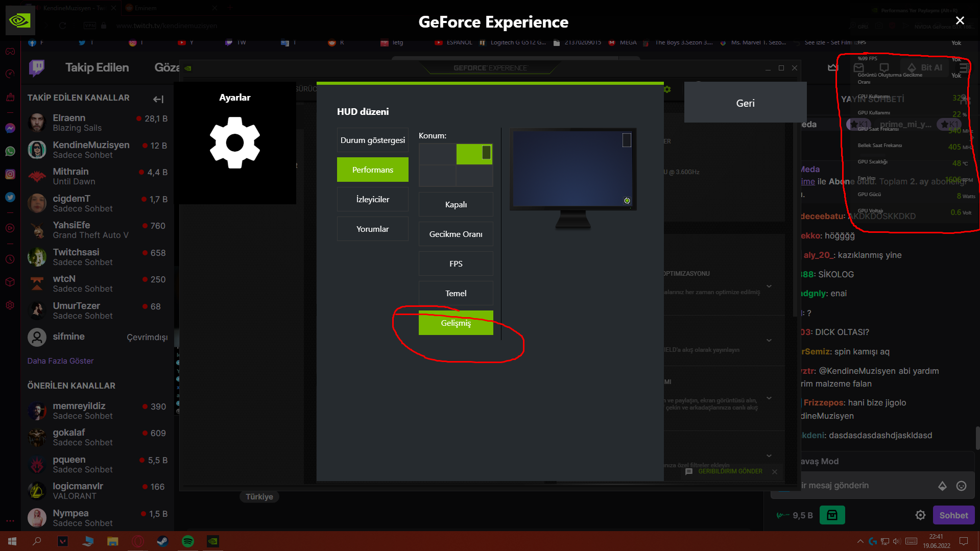Viewport: 980px width, 551px height.
Task: Show hidden system tray icons
Action: click(x=861, y=541)
